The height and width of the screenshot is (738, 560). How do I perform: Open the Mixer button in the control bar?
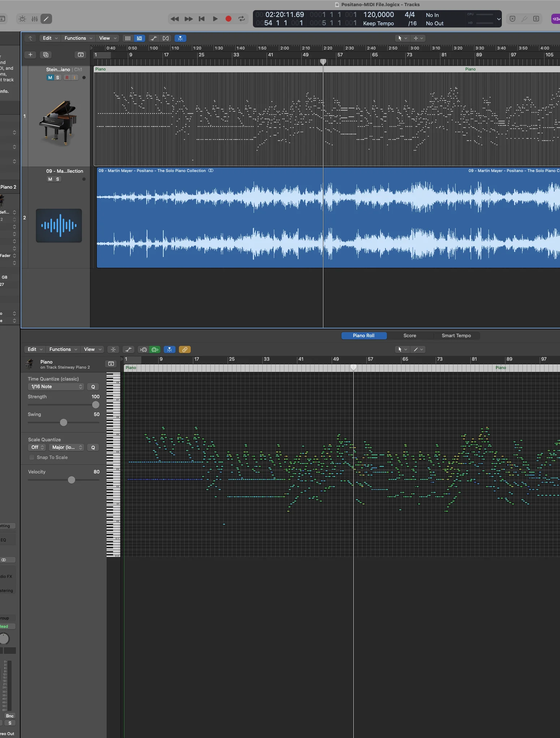(x=35, y=19)
